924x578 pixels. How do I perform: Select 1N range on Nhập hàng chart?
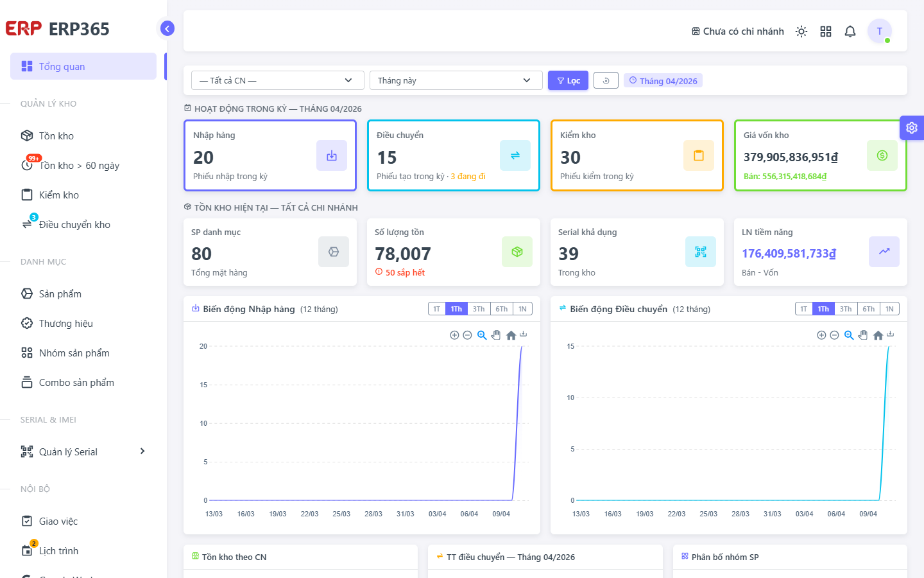(522, 309)
